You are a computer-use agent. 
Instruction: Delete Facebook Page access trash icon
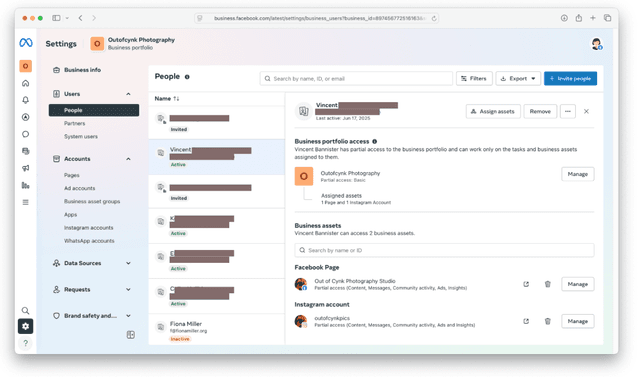coord(548,284)
